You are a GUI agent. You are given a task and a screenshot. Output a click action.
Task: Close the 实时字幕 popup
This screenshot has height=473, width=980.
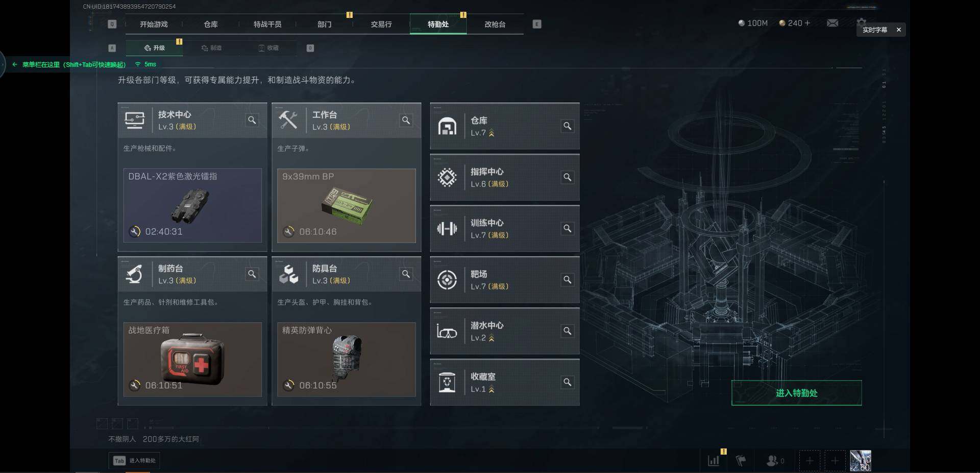(899, 30)
